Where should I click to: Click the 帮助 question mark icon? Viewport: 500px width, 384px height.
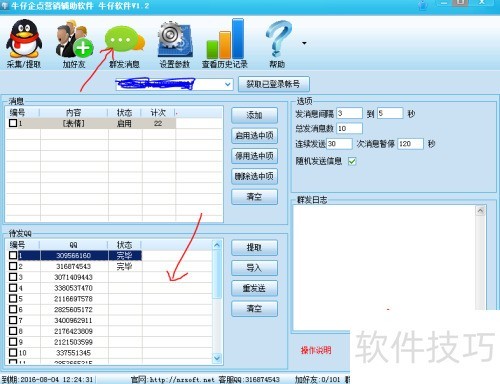point(278,43)
